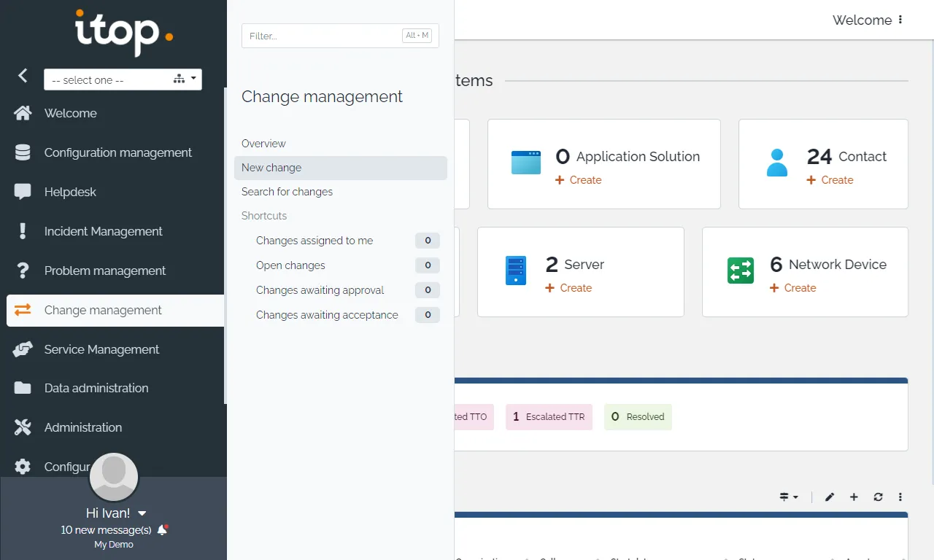Viewport: 934px width, 560px height.
Task: Open Incident Management menu
Action: pyautogui.click(x=104, y=231)
